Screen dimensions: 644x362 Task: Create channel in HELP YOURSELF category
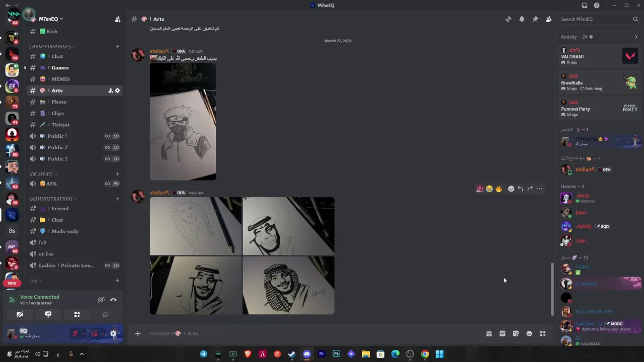117,47
